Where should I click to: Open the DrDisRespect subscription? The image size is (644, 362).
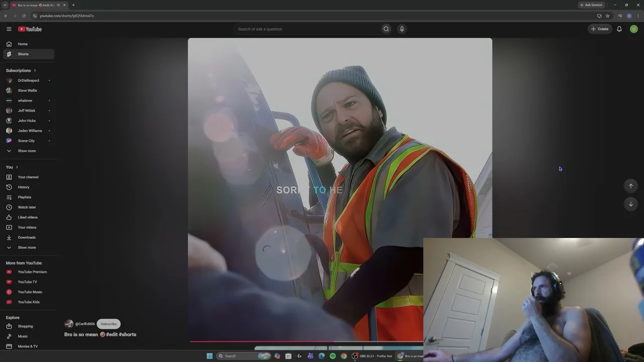pos(28,80)
